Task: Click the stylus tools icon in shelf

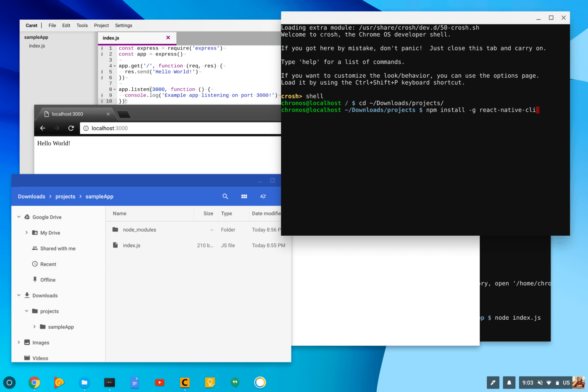Action: click(x=493, y=382)
